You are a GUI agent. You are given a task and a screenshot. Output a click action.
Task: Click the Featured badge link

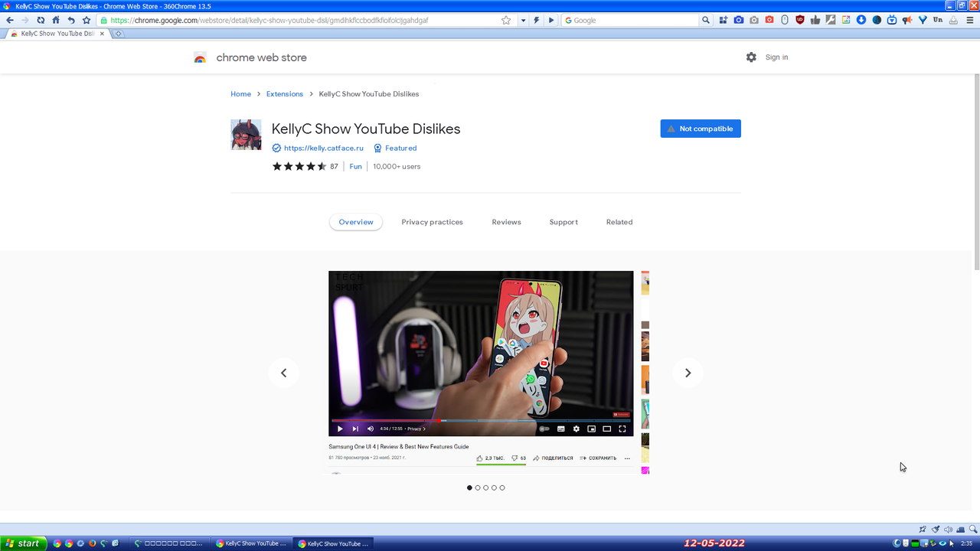(401, 148)
